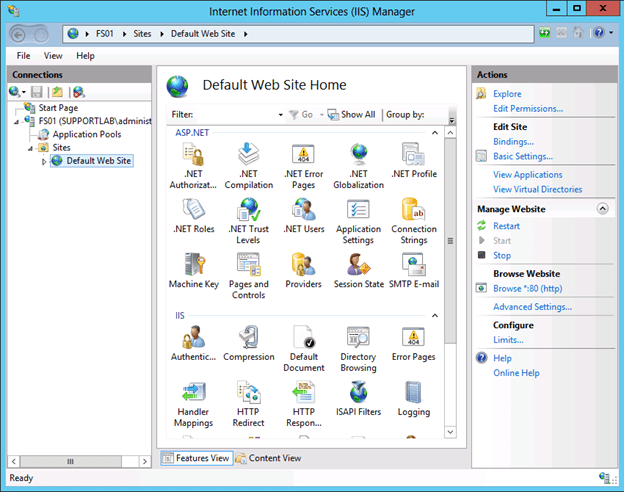The width and height of the screenshot is (624, 492).
Task: Open the Providers feature
Action: coord(303,271)
